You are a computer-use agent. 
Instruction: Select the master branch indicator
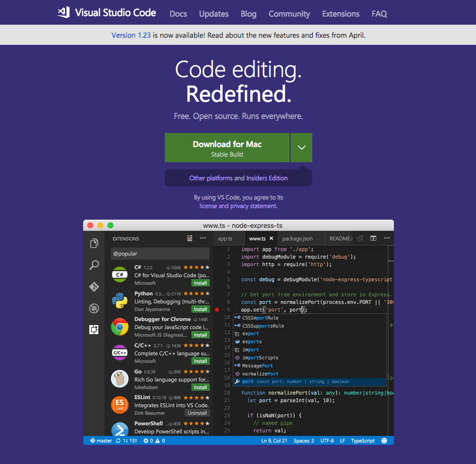point(99,440)
